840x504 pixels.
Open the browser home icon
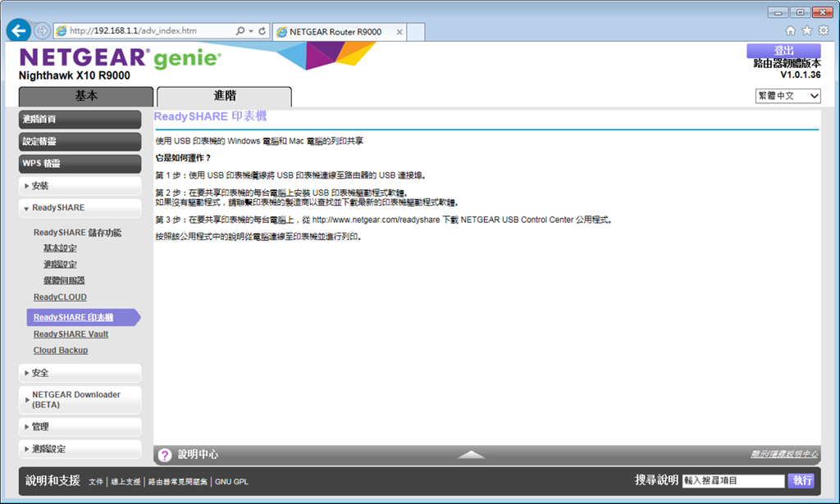point(790,30)
